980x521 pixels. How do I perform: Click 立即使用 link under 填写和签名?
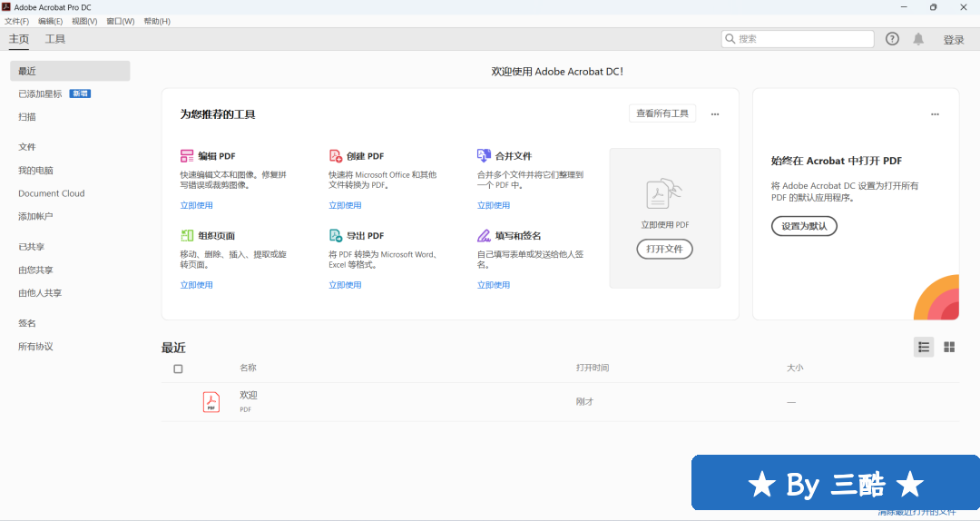494,285
